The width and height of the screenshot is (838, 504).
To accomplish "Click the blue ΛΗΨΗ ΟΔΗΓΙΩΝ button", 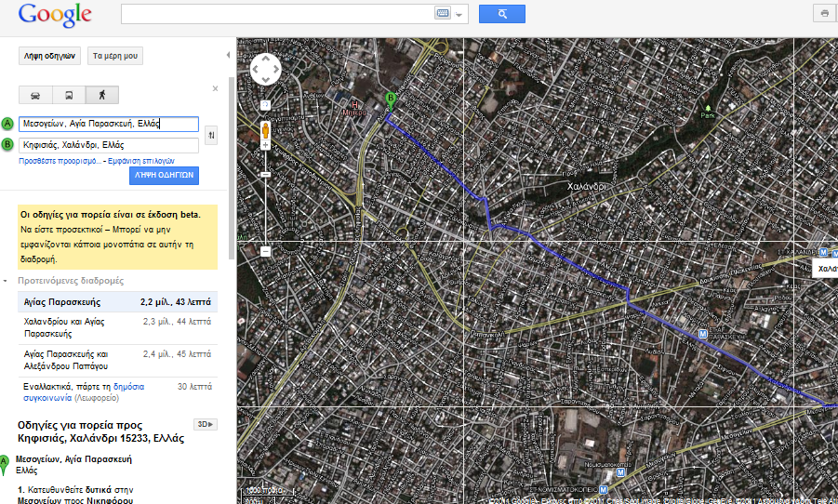I will click(163, 175).
